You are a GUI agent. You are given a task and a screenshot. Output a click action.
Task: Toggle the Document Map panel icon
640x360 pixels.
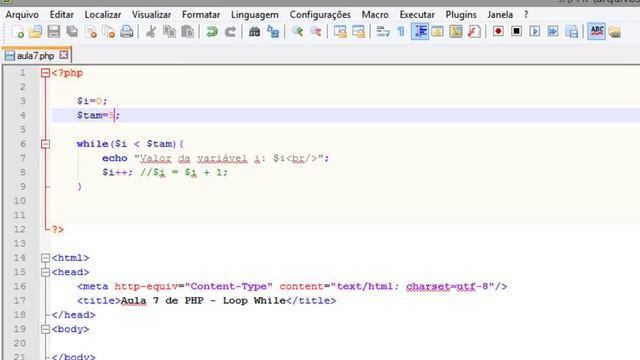click(456, 32)
